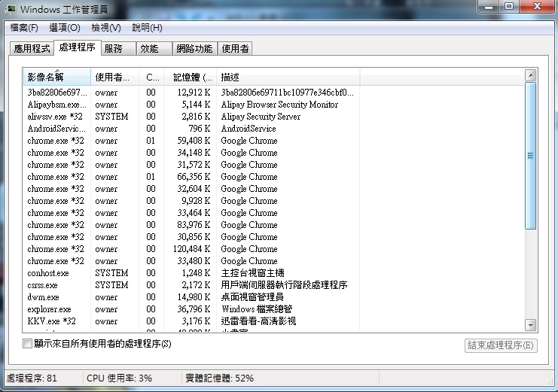Switch to the 應用程式 tab
Viewport: 558px width, 392px height.
pyautogui.click(x=32, y=49)
